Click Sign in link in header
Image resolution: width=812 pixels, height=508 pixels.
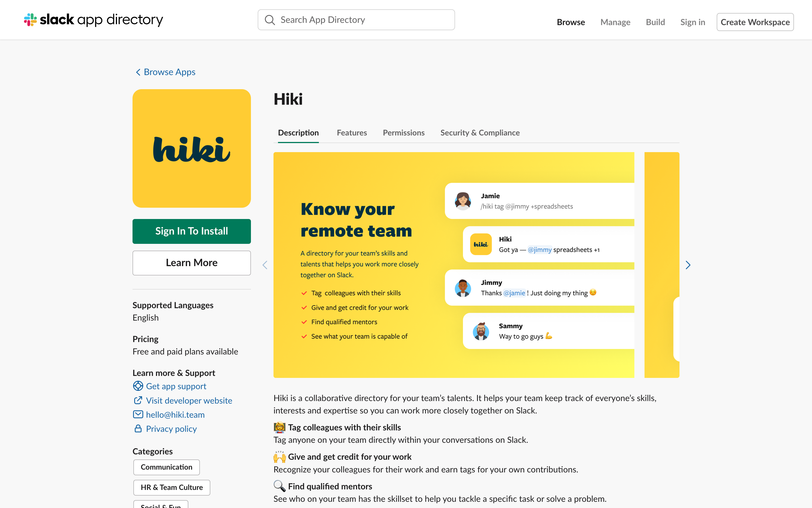point(692,22)
